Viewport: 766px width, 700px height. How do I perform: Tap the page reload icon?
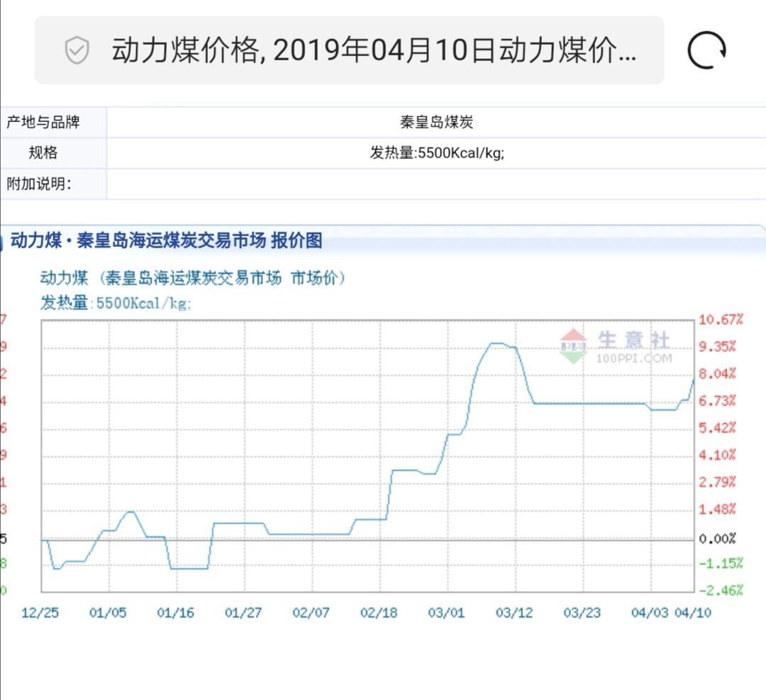(706, 50)
